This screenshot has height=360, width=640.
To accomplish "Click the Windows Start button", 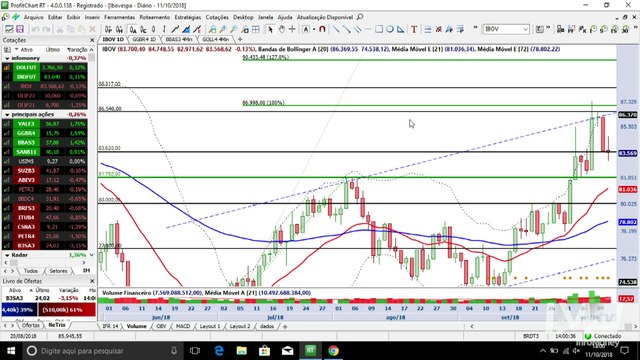I will [x=11, y=351].
